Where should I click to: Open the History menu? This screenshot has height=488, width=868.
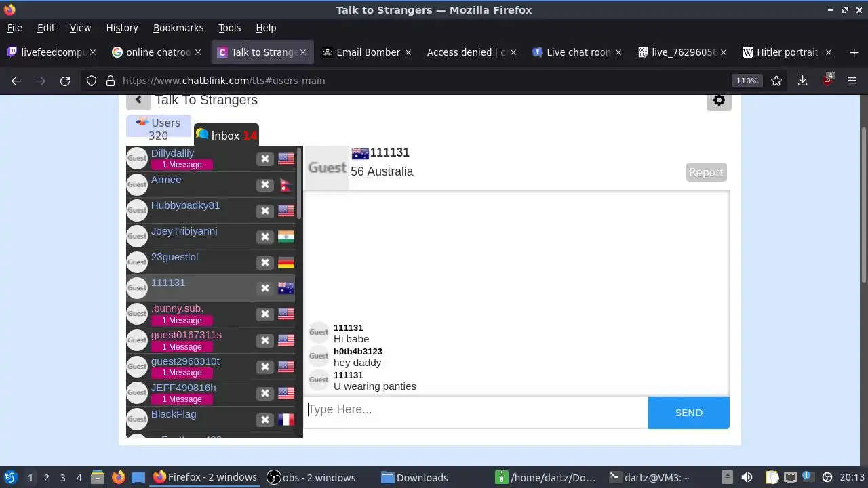click(x=122, y=28)
